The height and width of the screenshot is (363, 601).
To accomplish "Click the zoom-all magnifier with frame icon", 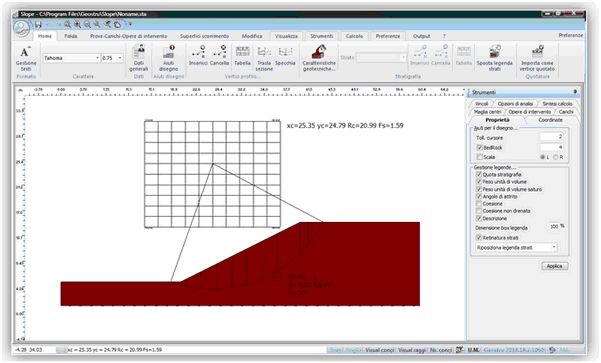I will click(77, 25).
